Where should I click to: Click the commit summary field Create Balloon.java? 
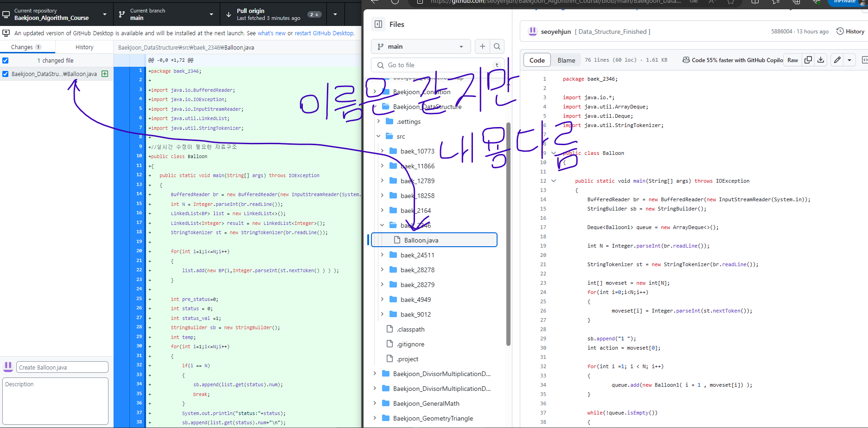pos(63,367)
